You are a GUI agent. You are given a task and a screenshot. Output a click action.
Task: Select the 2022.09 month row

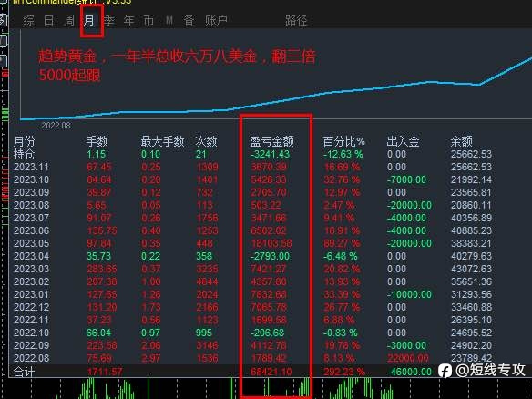(x=252, y=345)
